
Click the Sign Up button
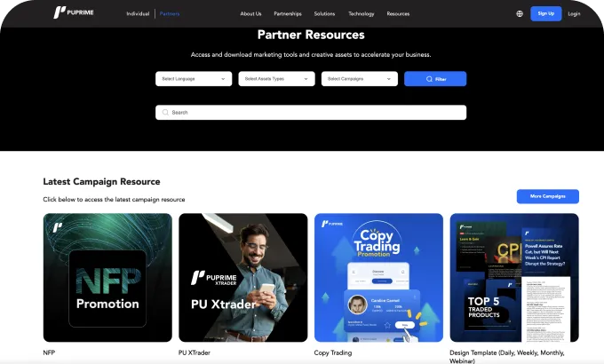point(545,13)
